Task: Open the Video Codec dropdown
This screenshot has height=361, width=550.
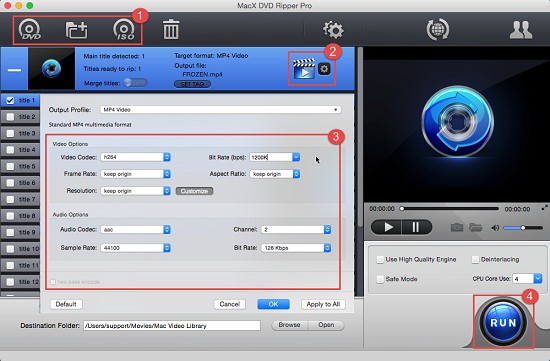Action: (135, 157)
